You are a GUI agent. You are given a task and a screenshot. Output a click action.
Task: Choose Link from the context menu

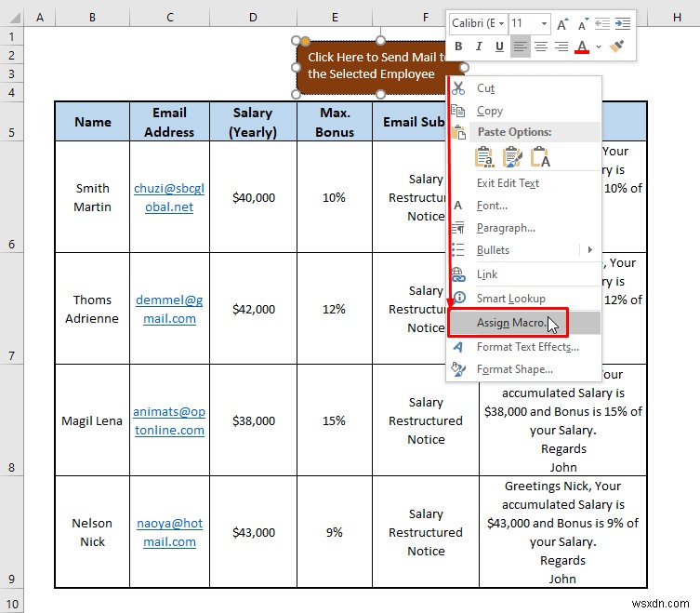click(x=524, y=274)
